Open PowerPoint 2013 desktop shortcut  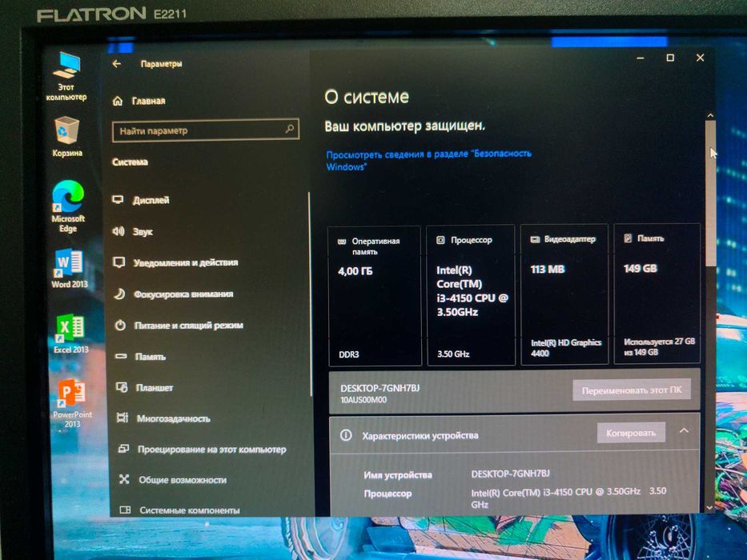pos(72,403)
